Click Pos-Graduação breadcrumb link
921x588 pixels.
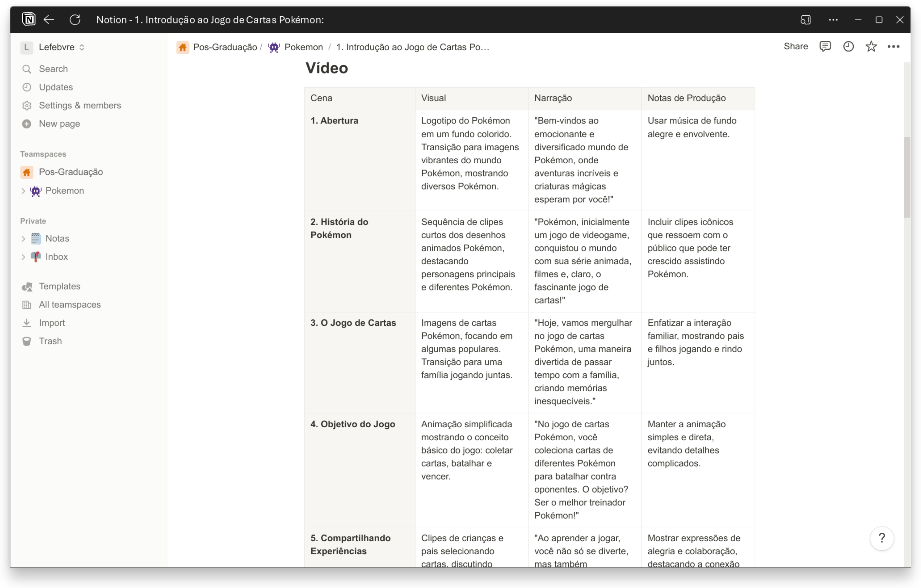[x=225, y=47]
